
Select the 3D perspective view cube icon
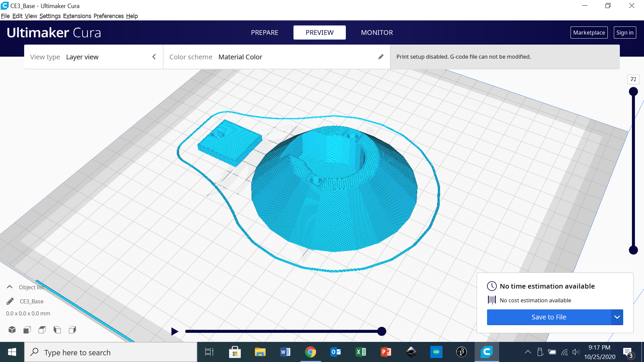click(x=12, y=330)
